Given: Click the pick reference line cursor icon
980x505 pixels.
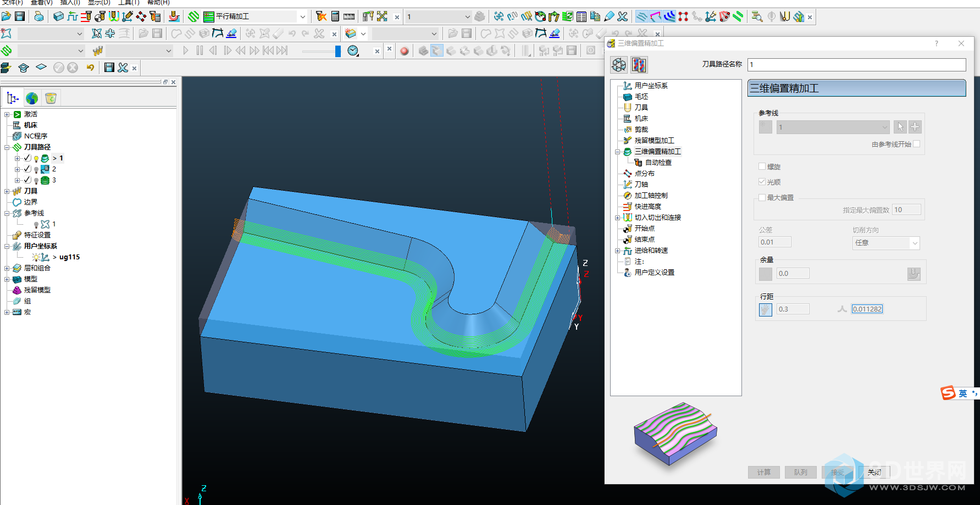Looking at the screenshot, I should coord(900,127).
